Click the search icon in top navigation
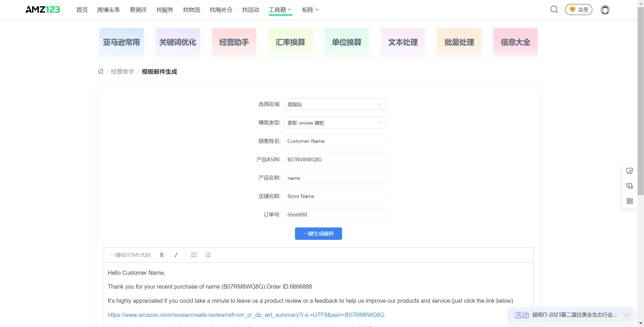 point(554,9)
